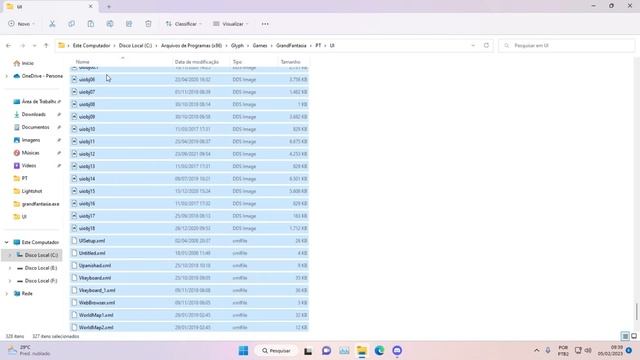Go forward with the forward arrow
Screen dimensions: 640x360
[22, 46]
